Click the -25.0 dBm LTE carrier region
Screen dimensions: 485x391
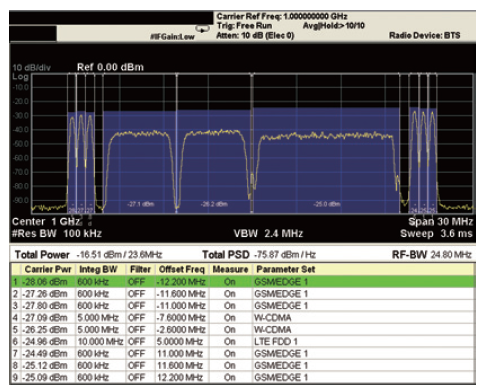coord(326,160)
